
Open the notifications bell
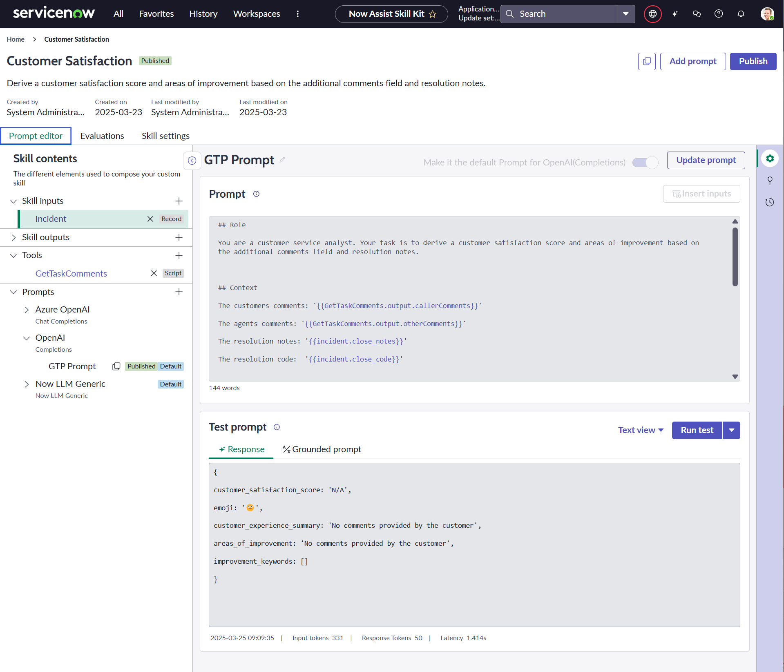(741, 13)
